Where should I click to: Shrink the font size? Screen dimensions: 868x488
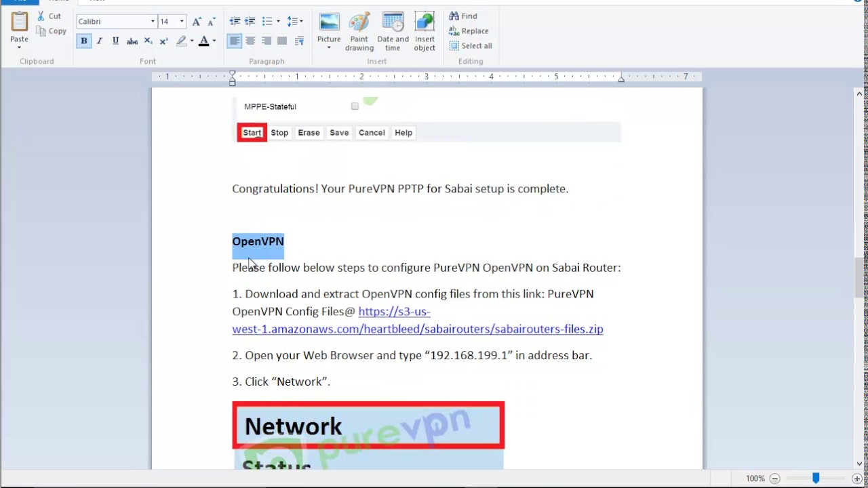[x=212, y=22]
